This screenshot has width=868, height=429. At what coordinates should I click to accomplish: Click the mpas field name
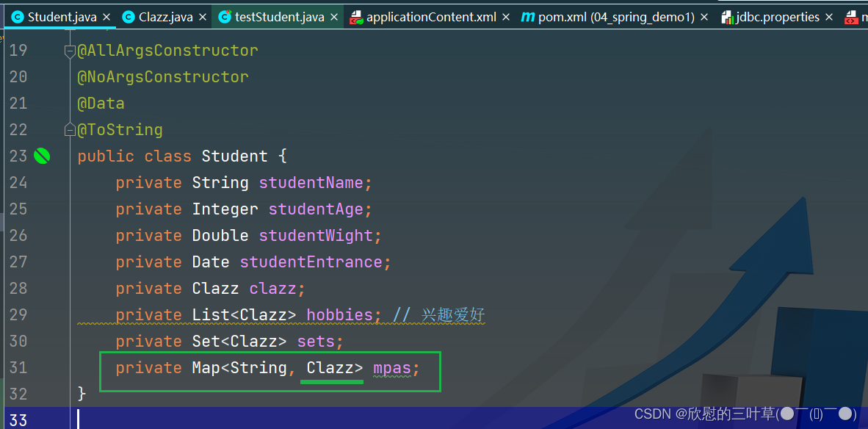tap(391, 367)
